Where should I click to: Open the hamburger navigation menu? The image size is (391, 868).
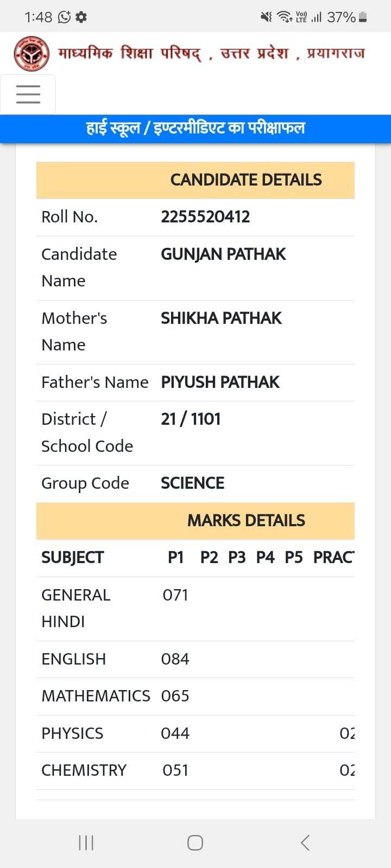(28, 94)
